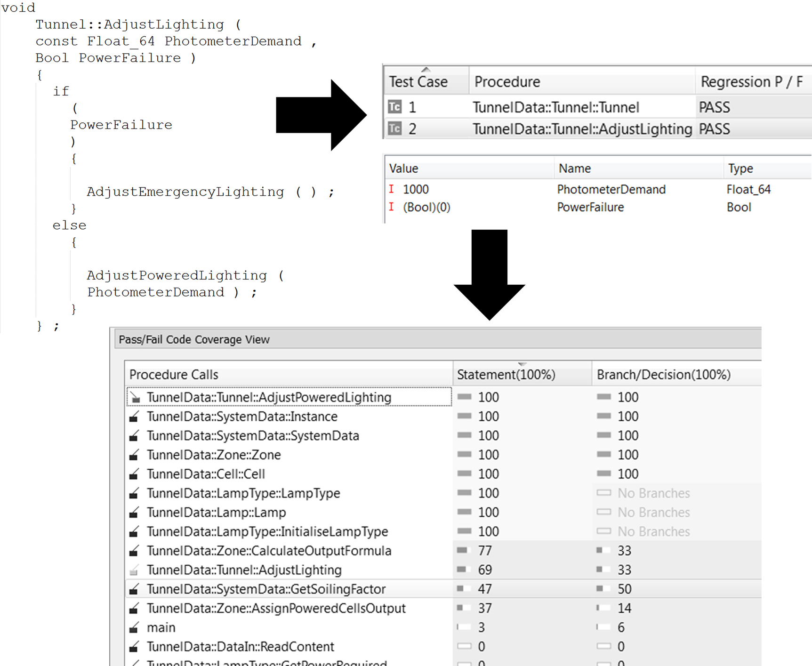This screenshot has height=666, width=812.
Task: Click the input marker icon beside value 1000
Action: [391, 189]
